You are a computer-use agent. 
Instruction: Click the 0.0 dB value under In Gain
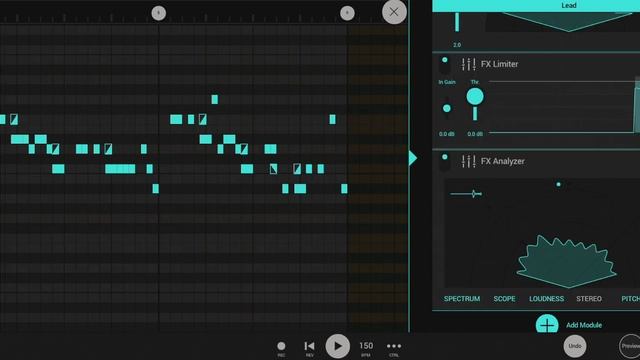[x=447, y=134]
